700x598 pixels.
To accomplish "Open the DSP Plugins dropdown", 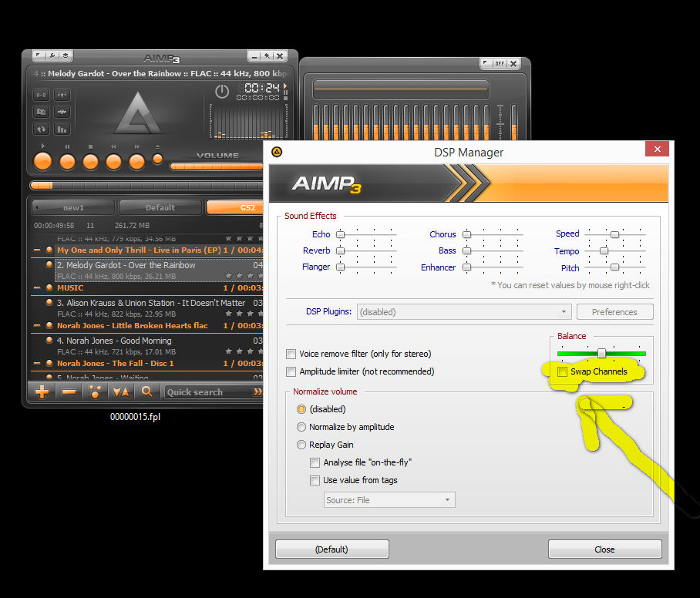I will 564,312.
